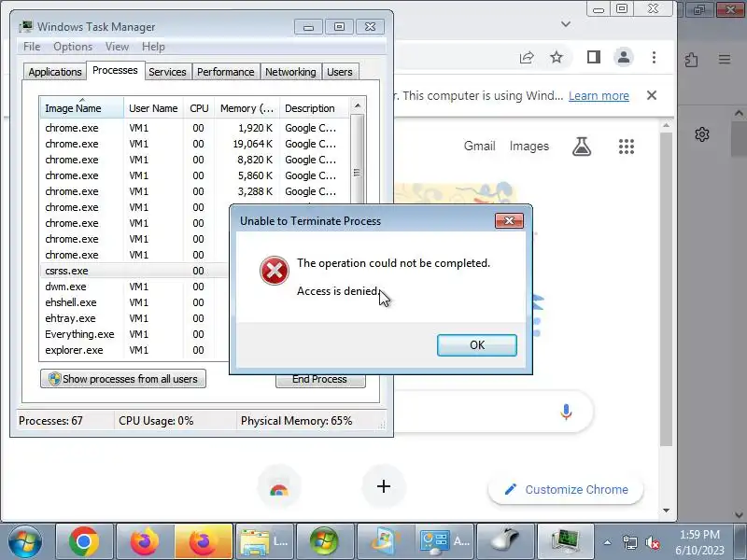This screenshot has width=747, height=560.
Task: Open the File Explorer taskbar button
Action: pyautogui.click(x=264, y=542)
